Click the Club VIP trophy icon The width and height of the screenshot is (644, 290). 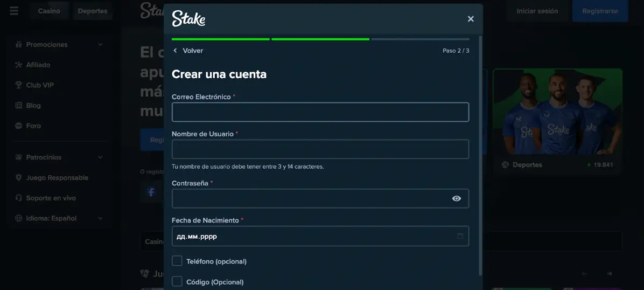[19, 85]
